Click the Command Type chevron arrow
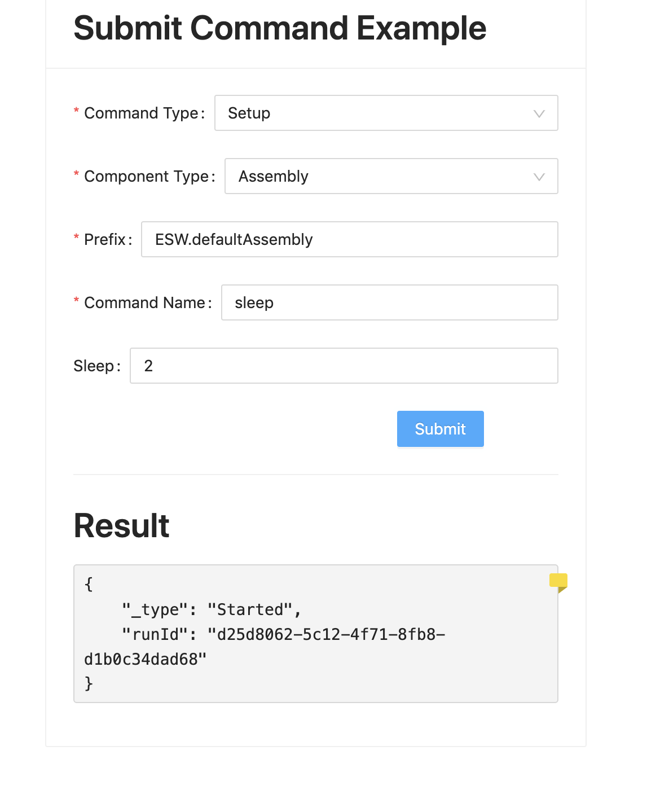 click(x=539, y=113)
